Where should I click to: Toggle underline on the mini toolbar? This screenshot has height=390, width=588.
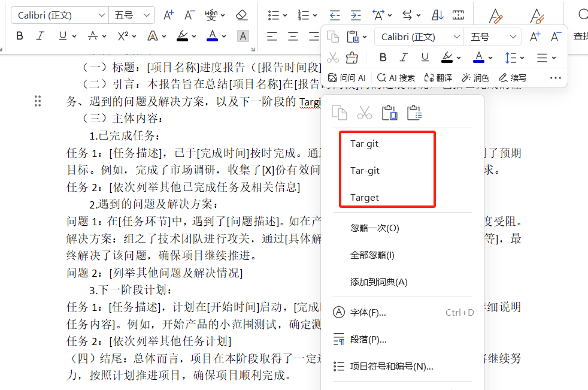[424, 57]
